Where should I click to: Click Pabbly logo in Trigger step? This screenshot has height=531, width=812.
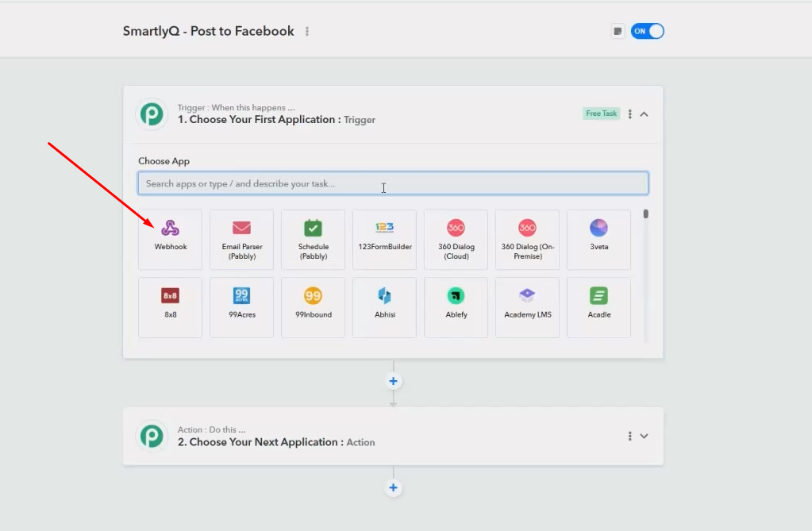tap(152, 114)
